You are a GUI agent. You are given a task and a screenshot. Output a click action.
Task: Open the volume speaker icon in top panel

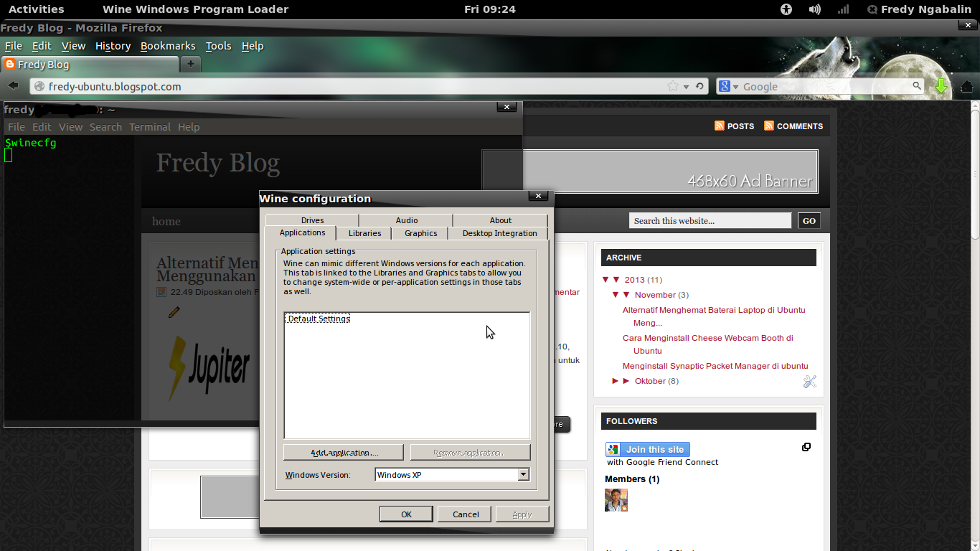coord(815,9)
